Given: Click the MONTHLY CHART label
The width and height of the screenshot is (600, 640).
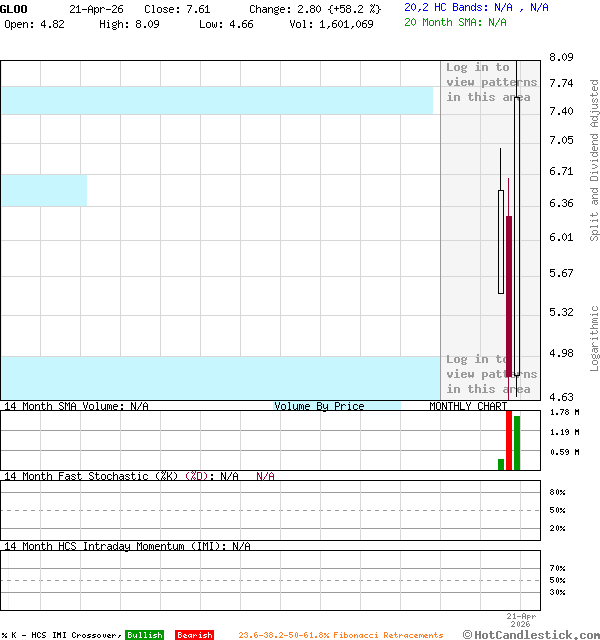Looking at the screenshot, I should click(468, 406).
